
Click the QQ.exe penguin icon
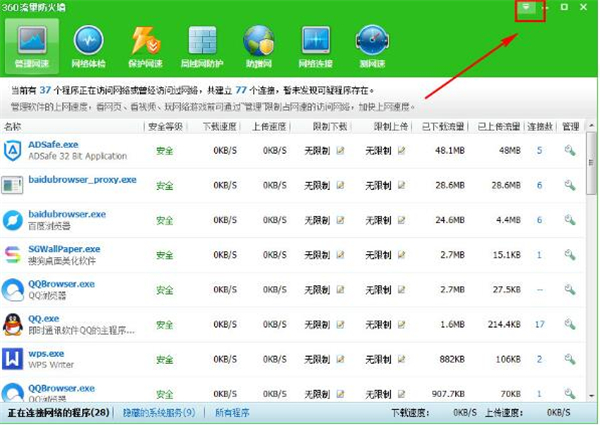coord(13,324)
